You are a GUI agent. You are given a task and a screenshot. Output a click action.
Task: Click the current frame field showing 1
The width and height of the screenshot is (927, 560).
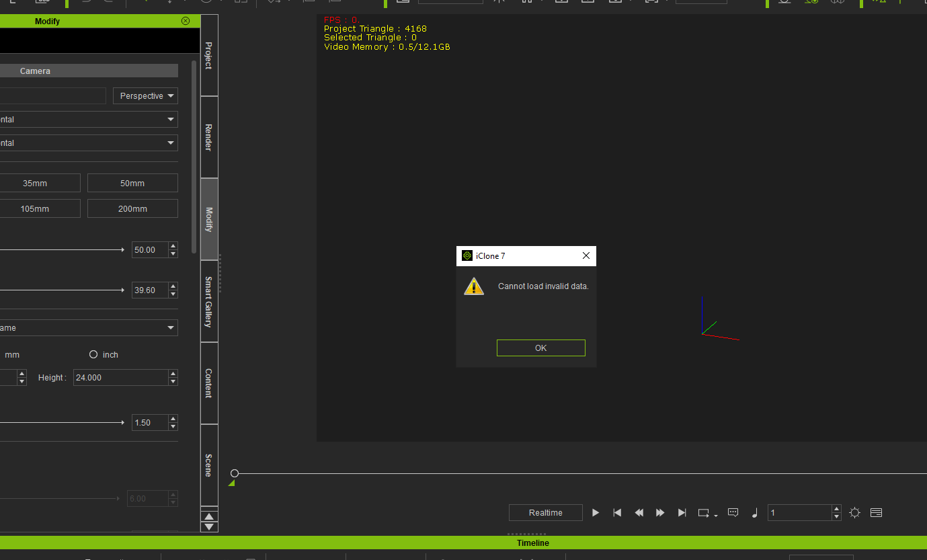click(x=799, y=512)
